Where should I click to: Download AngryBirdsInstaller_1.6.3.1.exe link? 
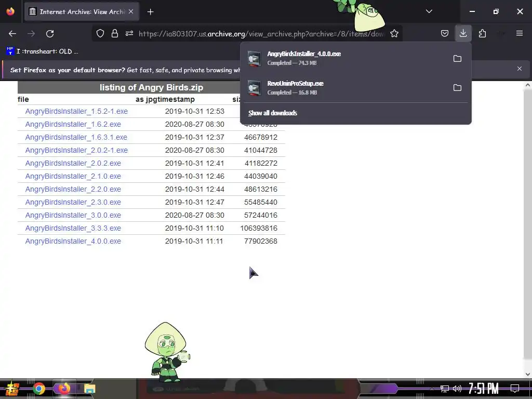pyautogui.click(x=76, y=137)
